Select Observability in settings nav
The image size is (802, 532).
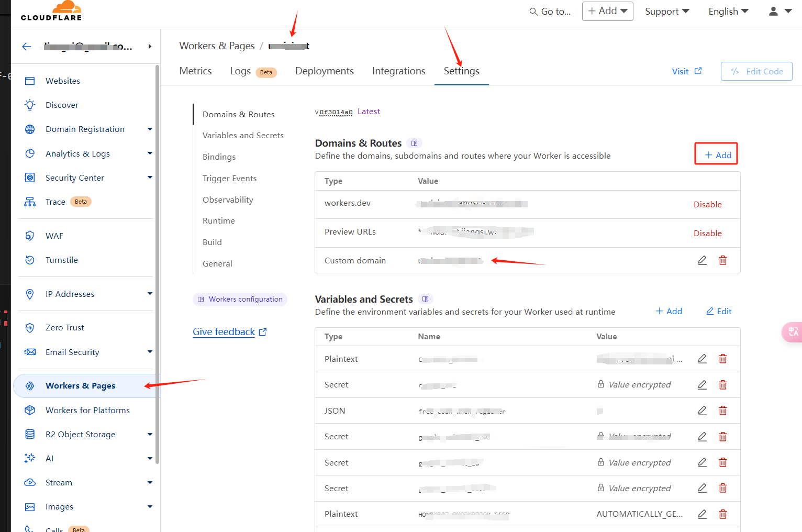(228, 199)
